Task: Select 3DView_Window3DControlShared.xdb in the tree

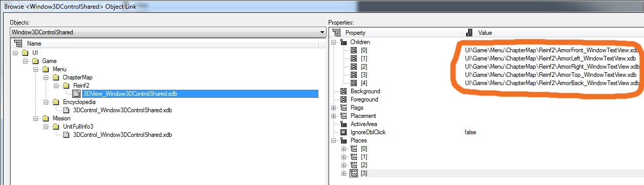Action: point(130,94)
